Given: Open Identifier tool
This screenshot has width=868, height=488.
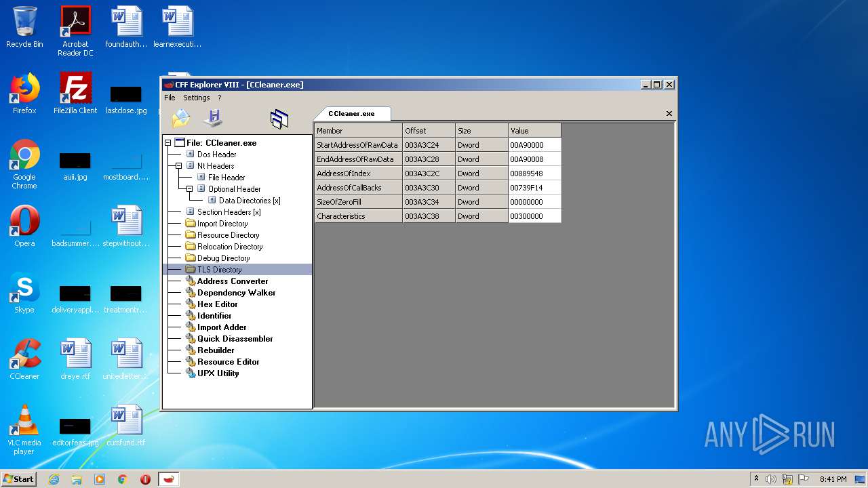Looking at the screenshot, I should [x=214, y=316].
